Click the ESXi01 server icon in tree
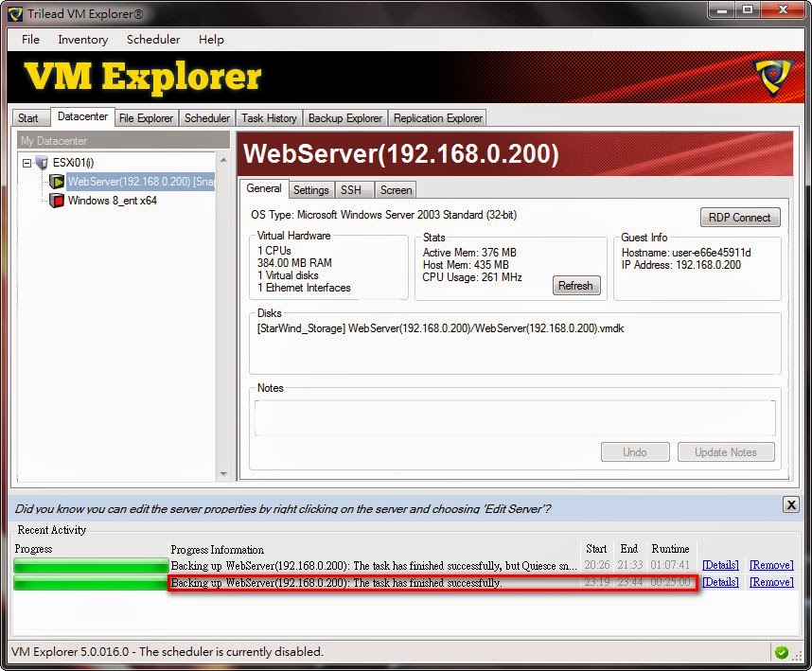The height and width of the screenshot is (671, 812). (x=42, y=163)
